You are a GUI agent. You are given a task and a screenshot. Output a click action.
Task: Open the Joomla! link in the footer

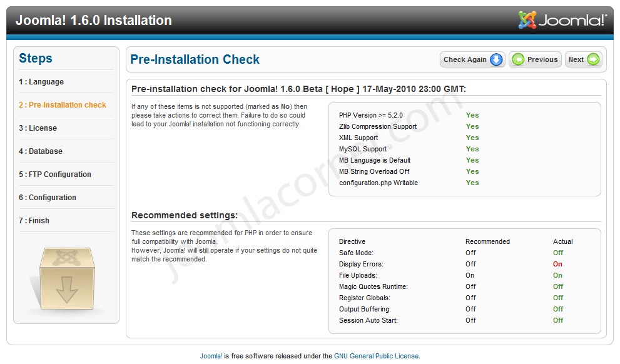click(x=211, y=356)
